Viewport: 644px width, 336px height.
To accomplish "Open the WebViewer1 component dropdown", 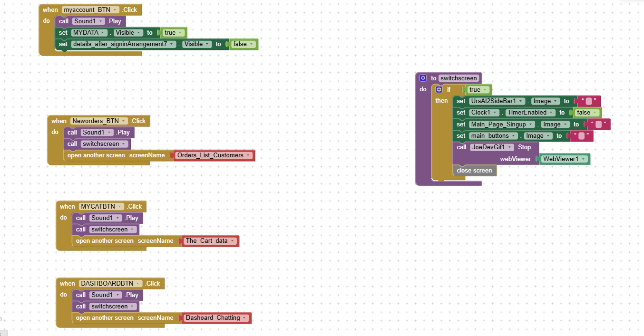I will tap(583, 159).
